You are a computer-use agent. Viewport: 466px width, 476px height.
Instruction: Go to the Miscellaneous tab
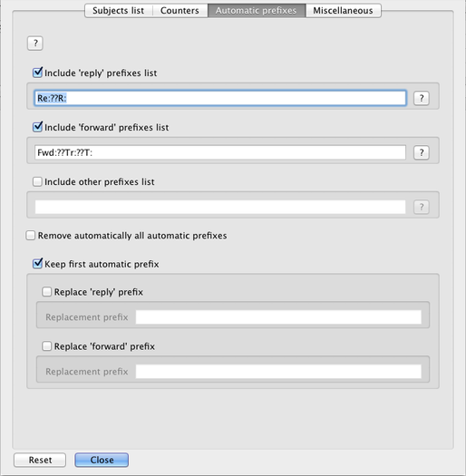tap(343, 10)
